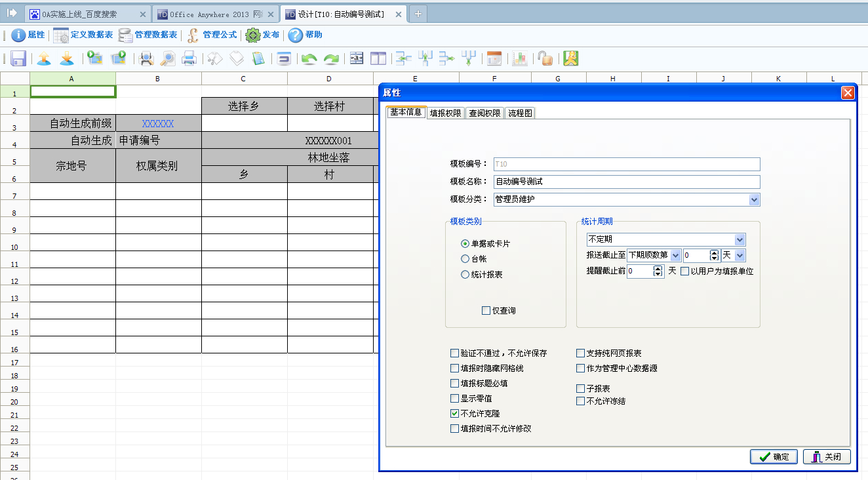
Task: Switch to Office Anywhere 2013 browser tab
Action: click(216, 14)
